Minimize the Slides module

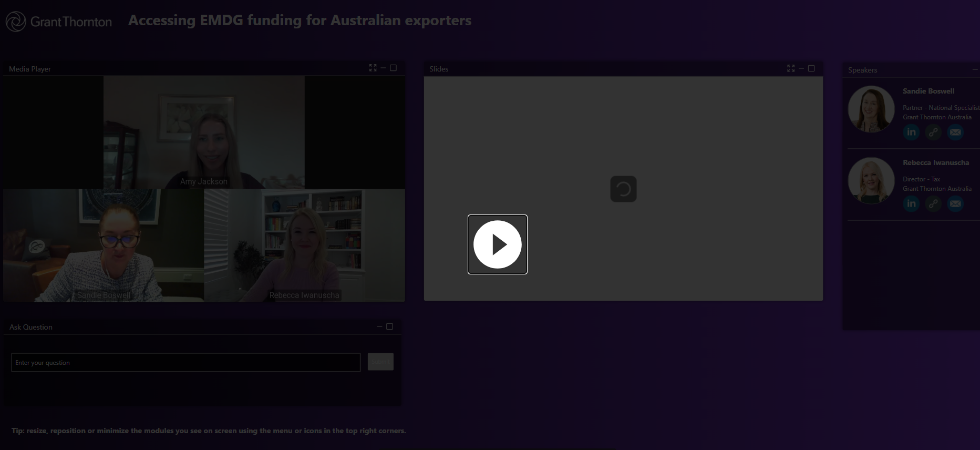pyautogui.click(x=801, y=68)
